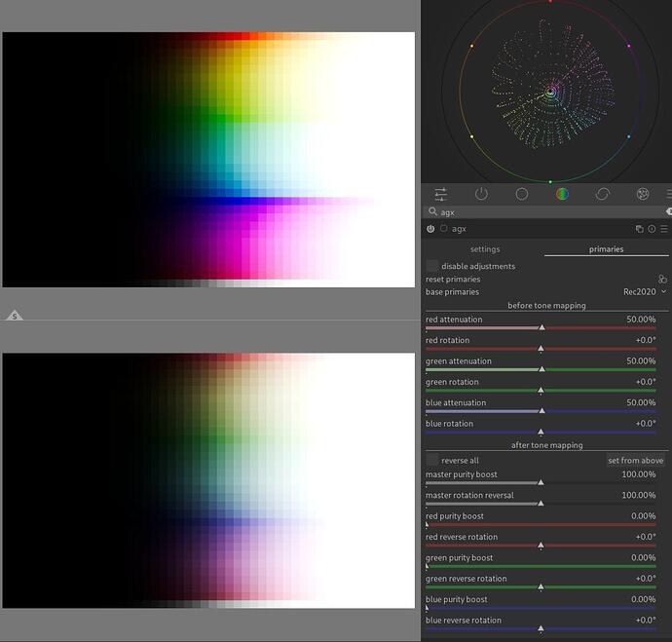Switch to the color modules group icon
The image size is (672, 642).
pyautogui.click(x=562, y=194)
